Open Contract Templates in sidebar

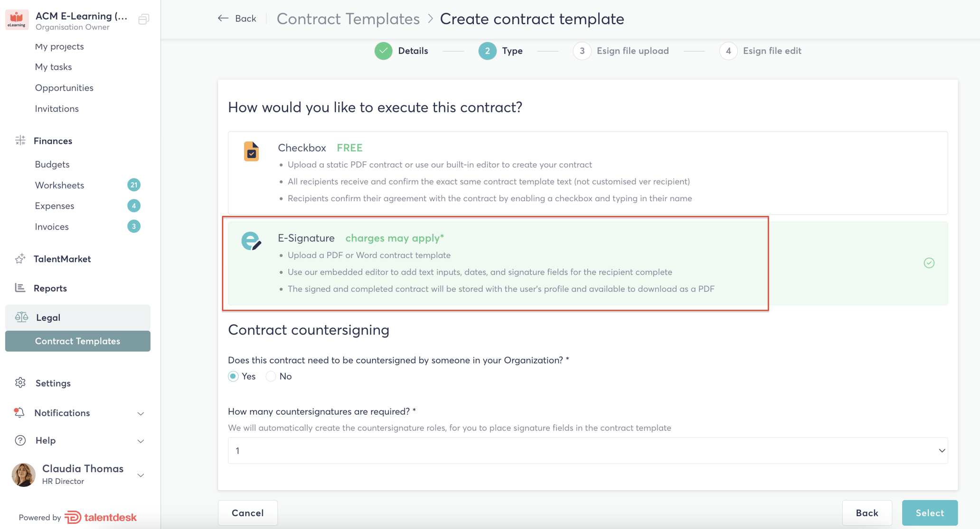(x=78, y=341)
